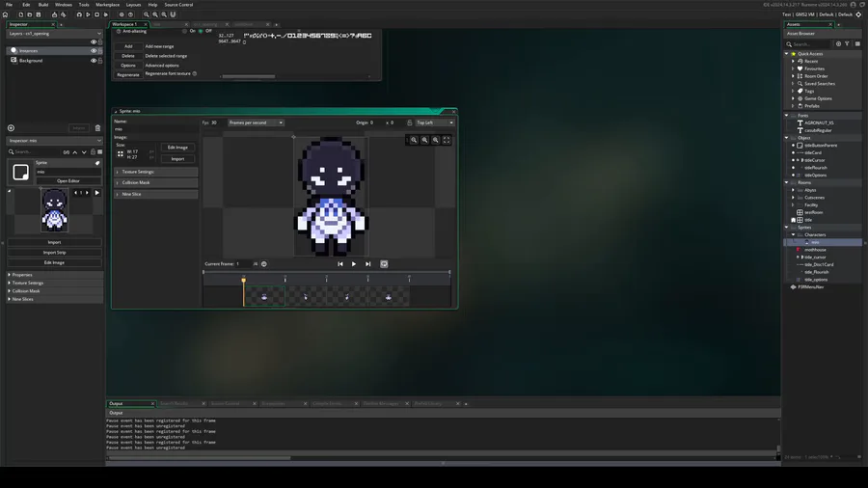Open the Tools menu
Viewport: 868px width, 488px height.
click(x=84, y=5)
